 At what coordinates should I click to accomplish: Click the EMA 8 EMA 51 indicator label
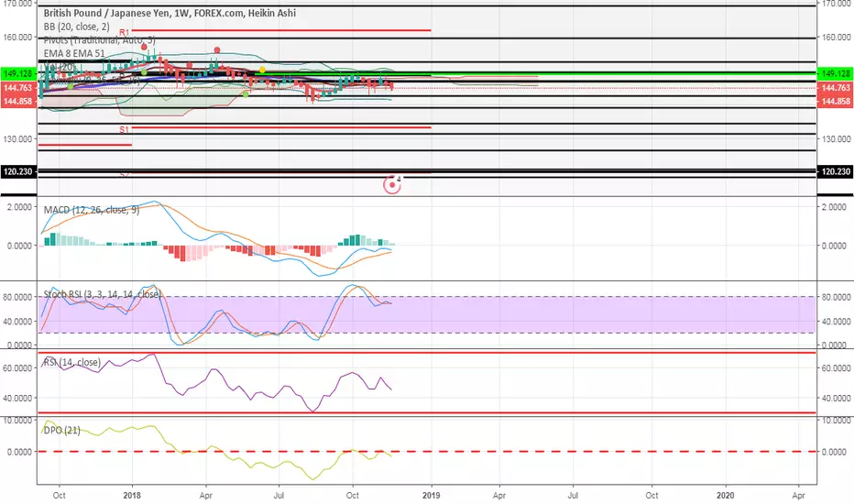coord(74,53)
